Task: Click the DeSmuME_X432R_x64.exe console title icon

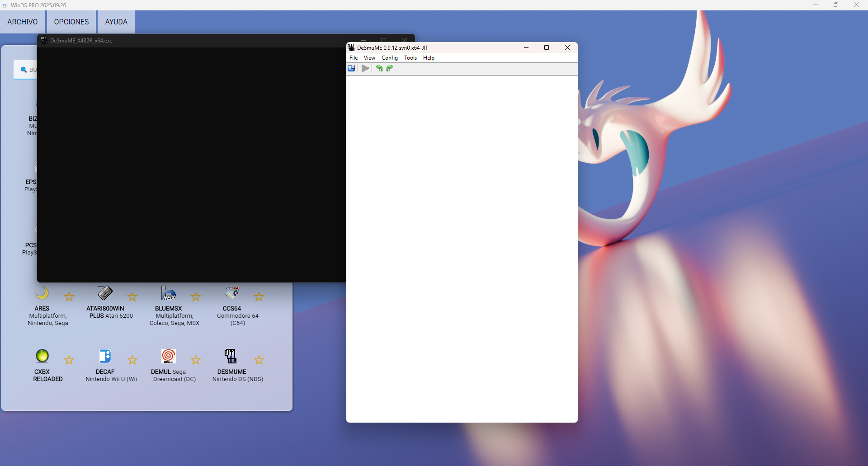Action: click(x=44, y=40)
